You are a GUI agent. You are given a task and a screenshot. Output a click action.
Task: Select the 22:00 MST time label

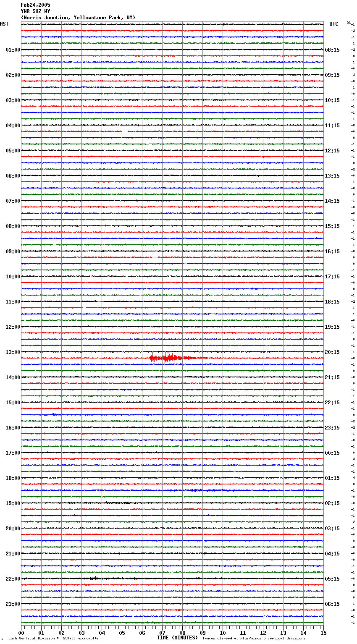click(x=13, y=579)
